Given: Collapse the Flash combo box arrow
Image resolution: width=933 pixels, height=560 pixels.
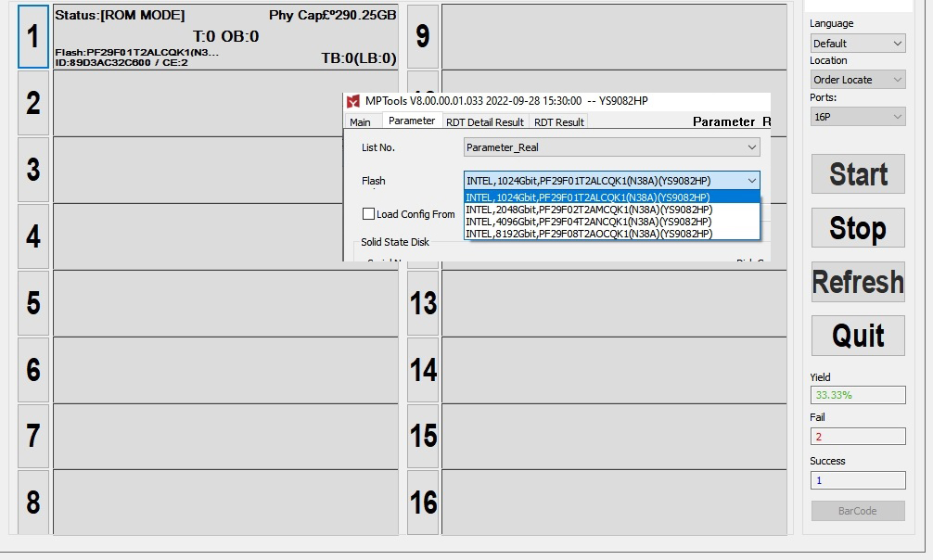Looking at the screenshot, I should (x=751, y=180).
